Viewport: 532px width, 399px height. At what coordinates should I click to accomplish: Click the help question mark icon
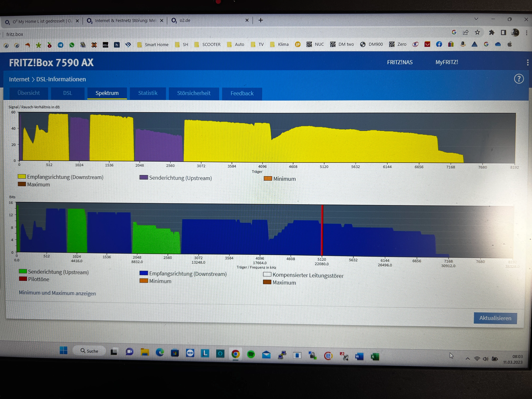tap(519, 79)
